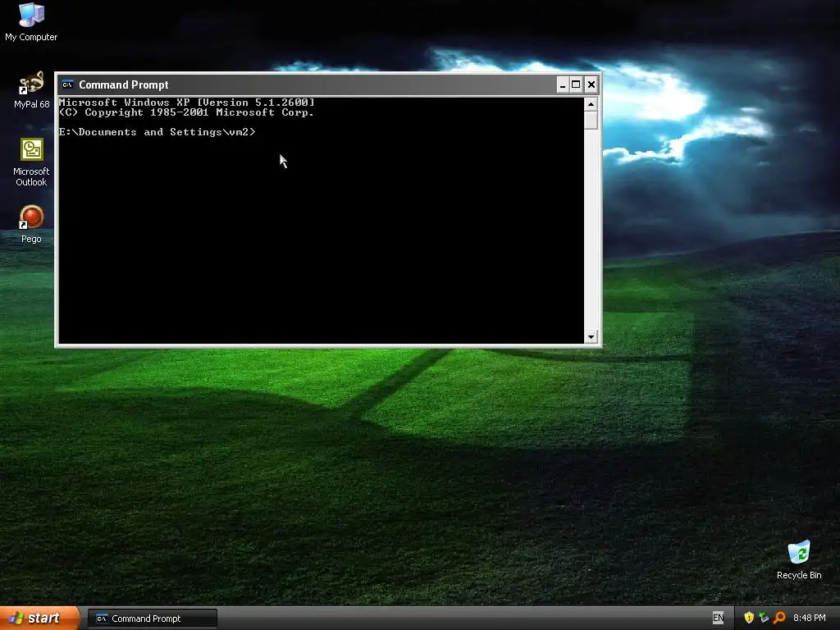The height and width of the screenshot is (630, 840).
Task: Open the My Computer desktop icon
Action: (x=31, y=21)
